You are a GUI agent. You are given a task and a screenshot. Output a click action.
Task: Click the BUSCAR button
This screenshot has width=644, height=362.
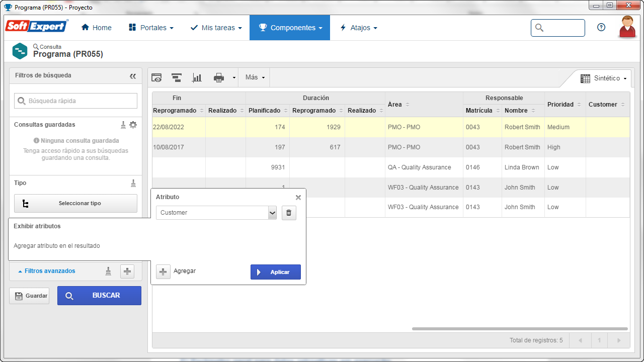[99, 296]
